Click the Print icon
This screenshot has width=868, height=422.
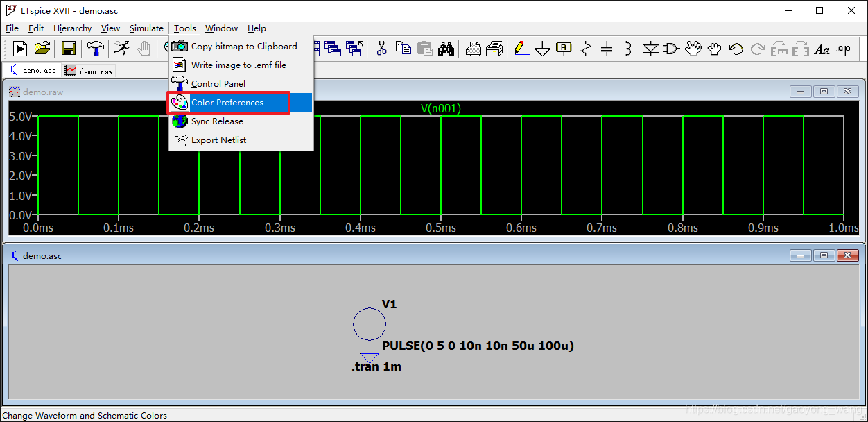(x=494, y=48)
